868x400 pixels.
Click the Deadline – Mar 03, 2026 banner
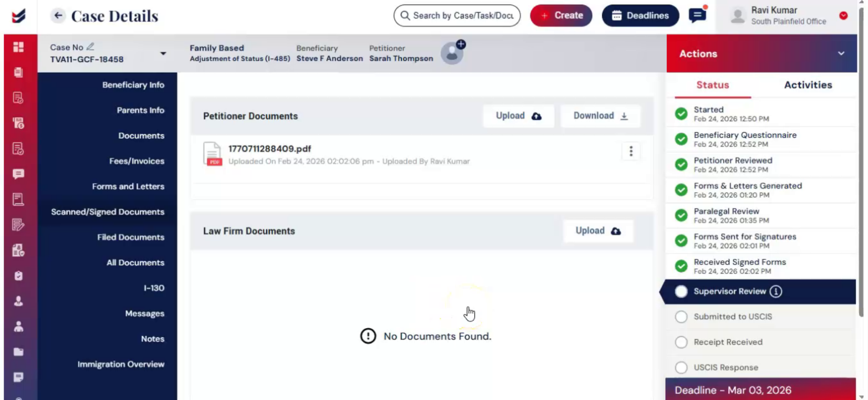pyautogui.click(x=760, y=390)
